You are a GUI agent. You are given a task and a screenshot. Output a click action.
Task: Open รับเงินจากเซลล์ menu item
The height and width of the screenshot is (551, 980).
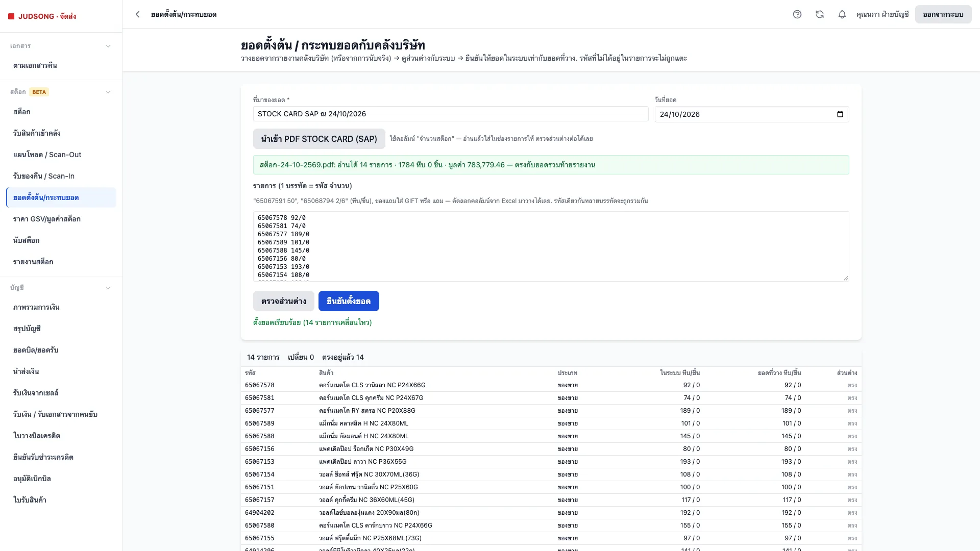point(61,393)
